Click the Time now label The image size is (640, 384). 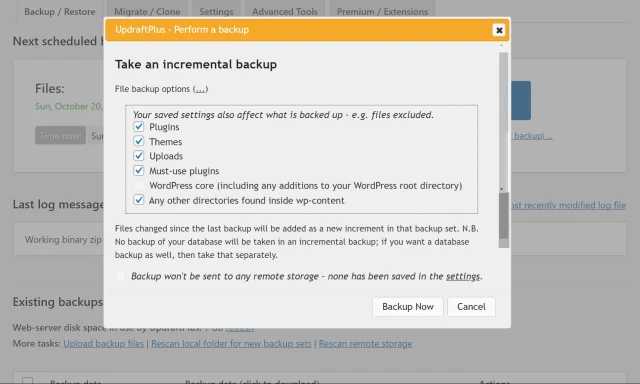pyautogui.click(x=60, y=135)
